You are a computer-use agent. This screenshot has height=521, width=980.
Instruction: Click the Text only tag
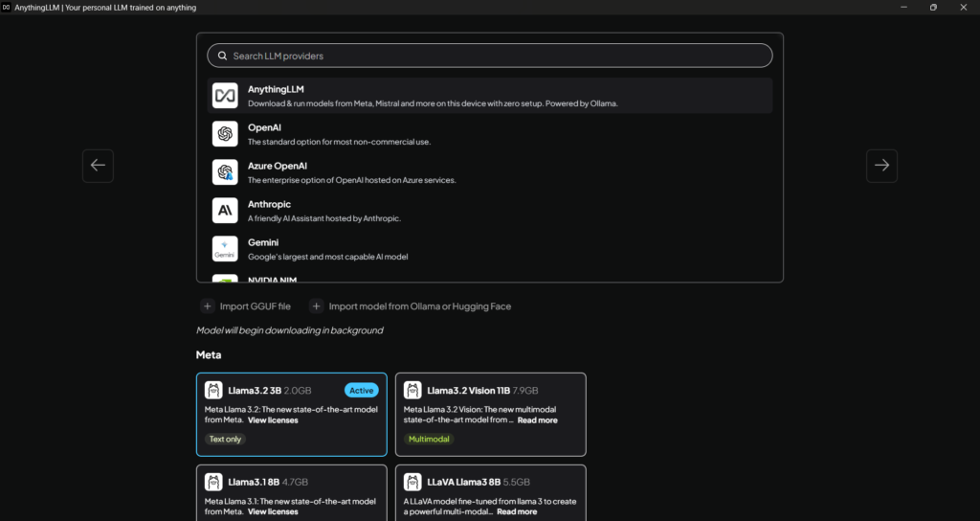tap(225, 439)
